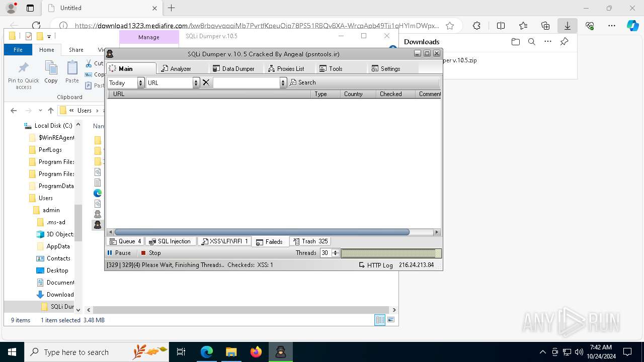The image size is (644, 362).
Task: Switch to the Queue 4 bottom tab
Action: (125, 241)
